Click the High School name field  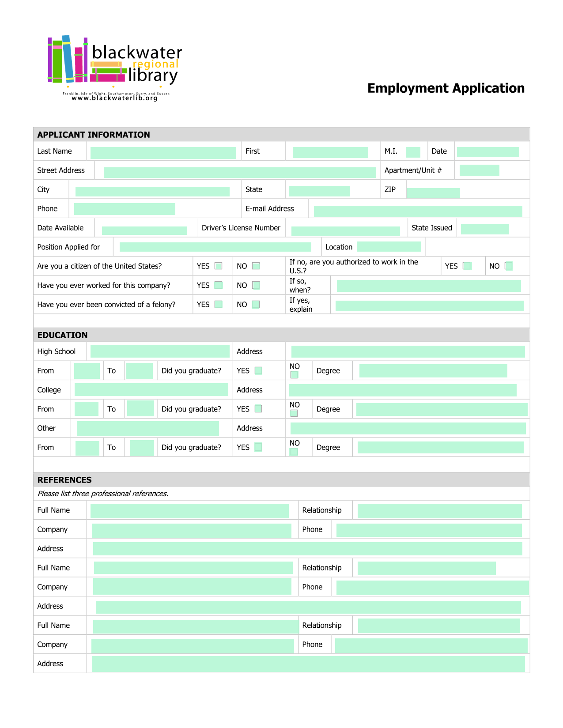coord(160,351)
